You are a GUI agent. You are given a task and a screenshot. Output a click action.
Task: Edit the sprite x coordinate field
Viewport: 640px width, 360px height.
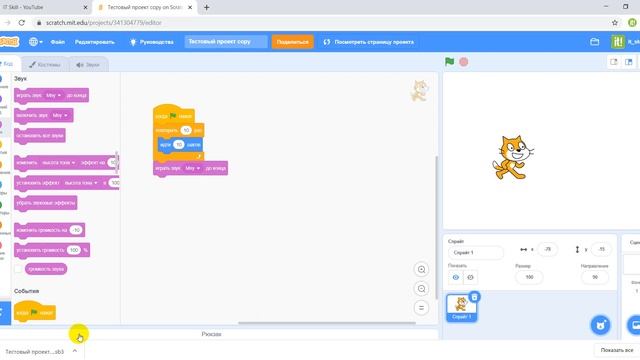[x=547, y=249]
